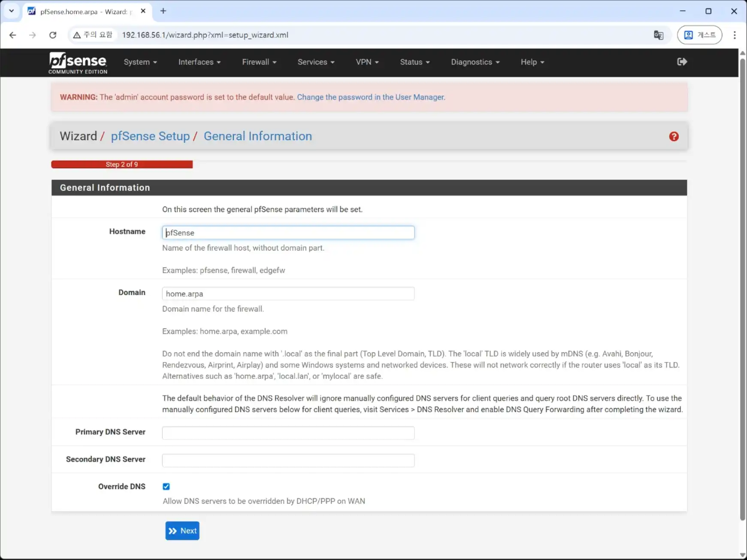Click the back navigation arrow

click(13, 35)
